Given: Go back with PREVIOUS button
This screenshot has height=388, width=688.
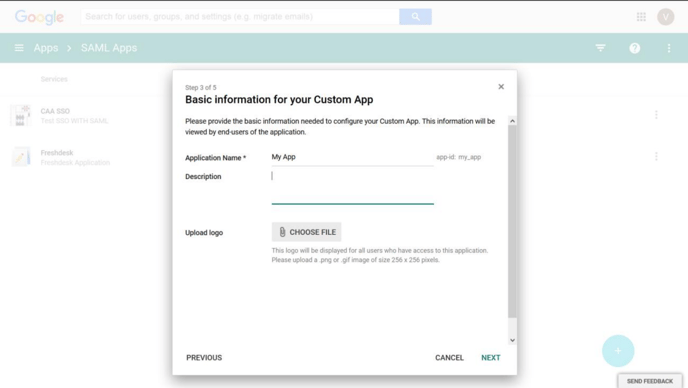Looking at the screenshot, I should [x=204, y=358].
